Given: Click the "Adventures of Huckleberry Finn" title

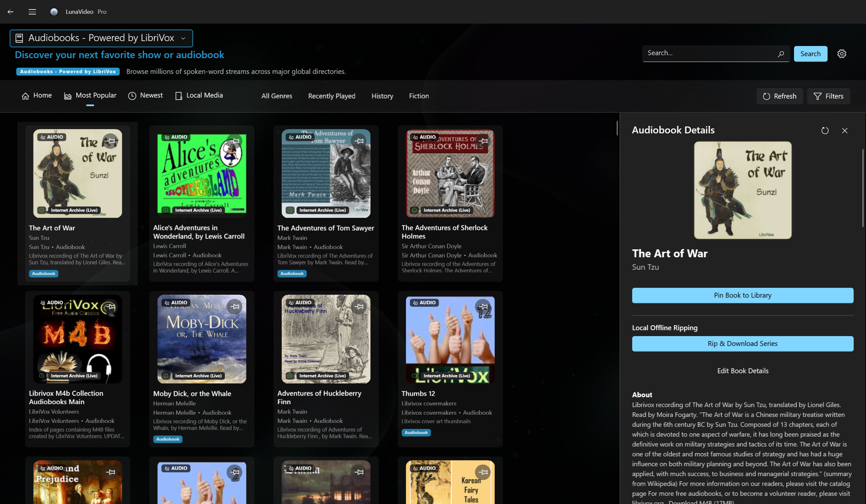Looking at the screenshot, I should [x=319, y=398].
